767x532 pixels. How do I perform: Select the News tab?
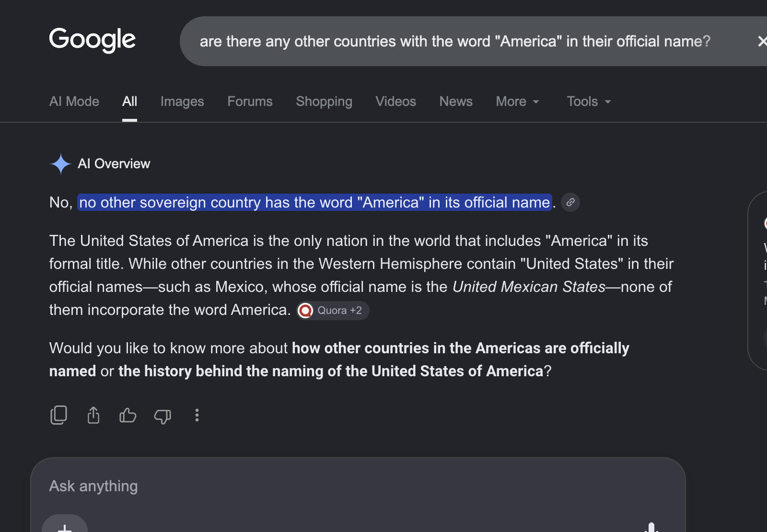pos(456,102)
